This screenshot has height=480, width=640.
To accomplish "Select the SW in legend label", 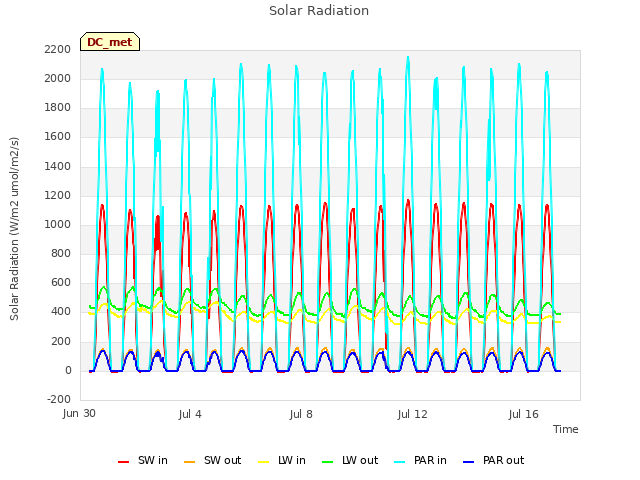I will 153,460.
